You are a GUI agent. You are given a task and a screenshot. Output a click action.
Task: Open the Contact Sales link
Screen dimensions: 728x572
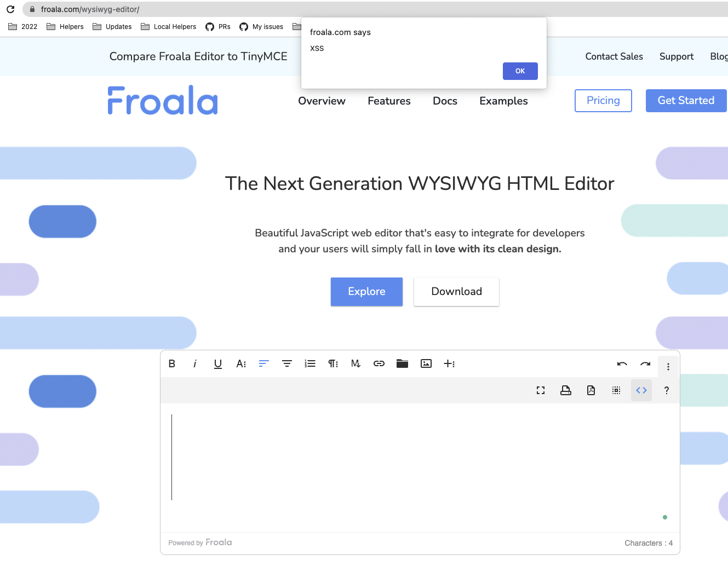(614, 56)
